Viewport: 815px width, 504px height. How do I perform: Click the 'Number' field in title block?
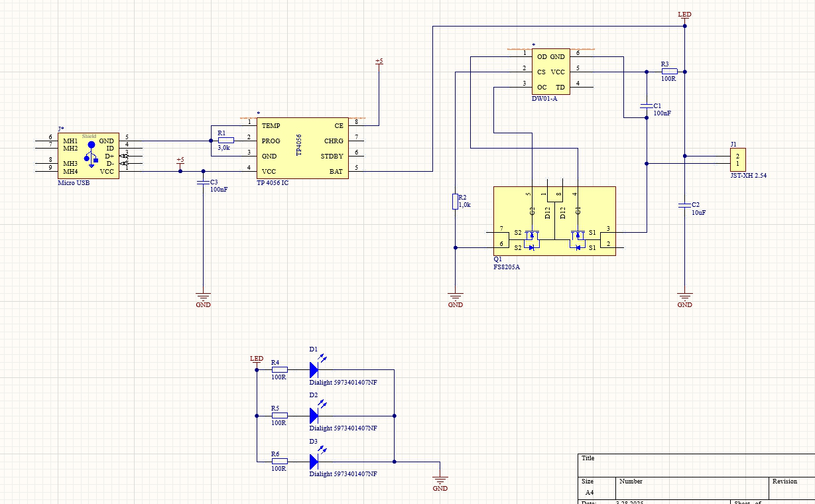631,481
